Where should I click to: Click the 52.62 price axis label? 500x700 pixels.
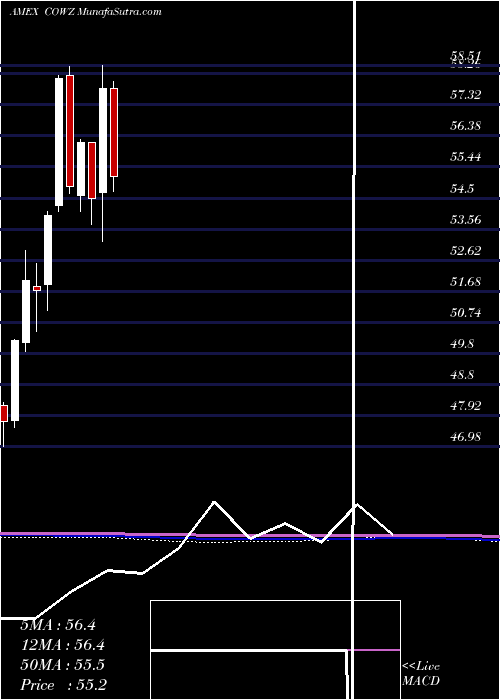click(x=466, y=250)
